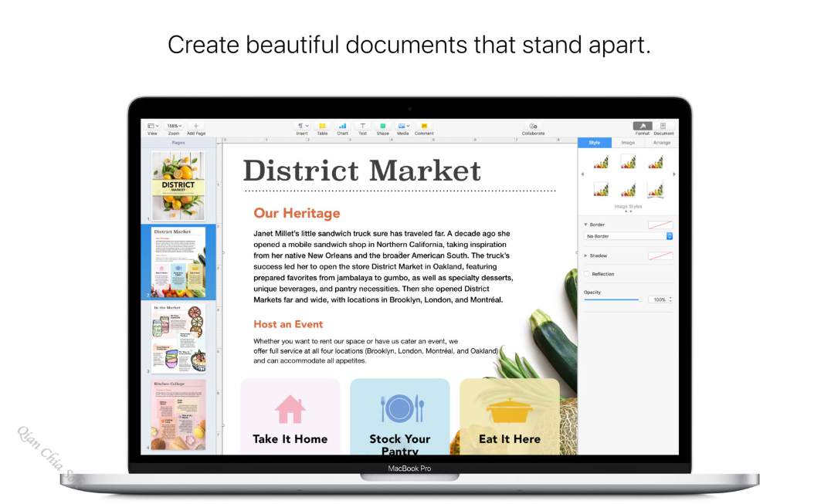814x504 pixels.
Task: Add a text box with the Text tool
Action: [x=362, y=126]
